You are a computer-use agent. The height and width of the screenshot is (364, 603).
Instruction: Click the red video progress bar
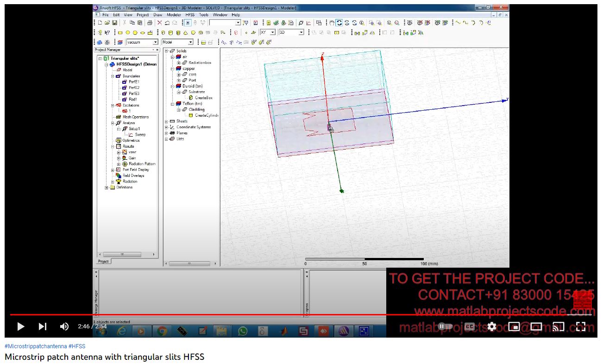tap(232, 315)
